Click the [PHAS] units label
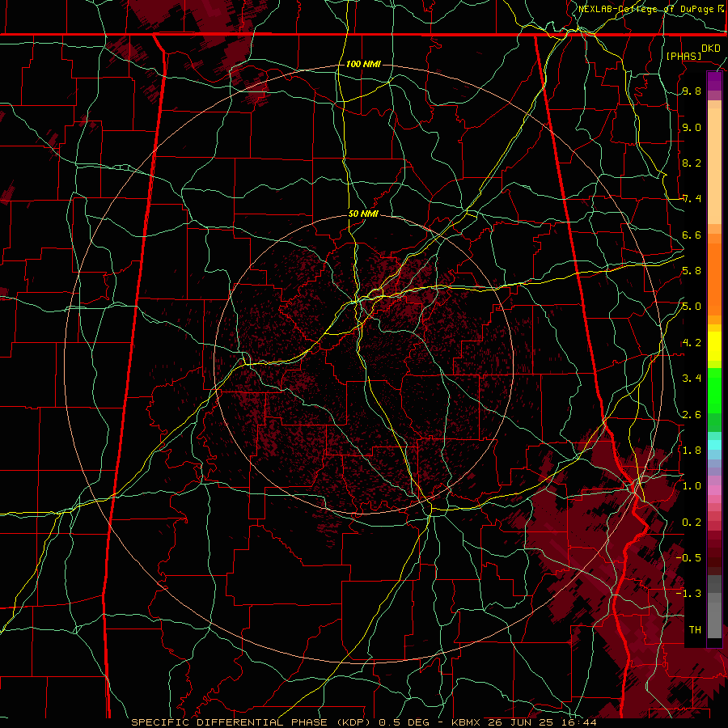This screenshot has width=728, height=728. tap(684, 57)
